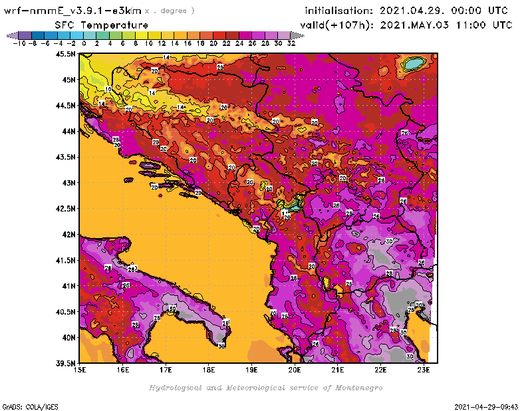The width and height of the screenshot is (532, 411).
Task: Click the 20E longitude axis label
Action: coord(295,370)
